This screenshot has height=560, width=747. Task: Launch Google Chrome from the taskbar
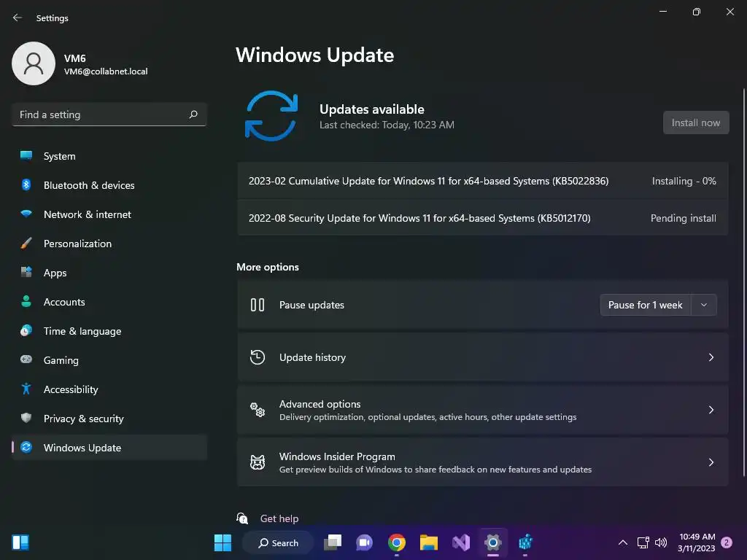[396, 542]
